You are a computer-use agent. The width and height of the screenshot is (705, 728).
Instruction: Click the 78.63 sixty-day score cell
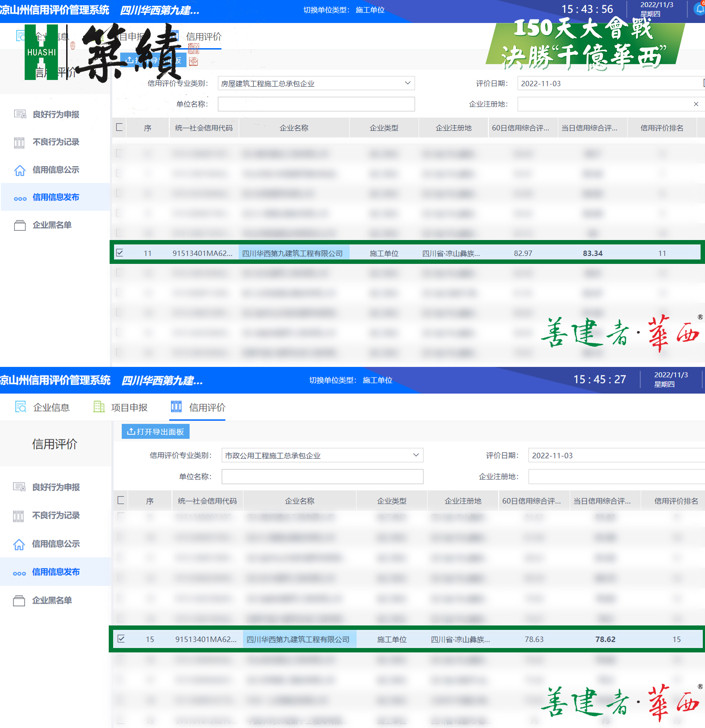click(x=534, y=640)
